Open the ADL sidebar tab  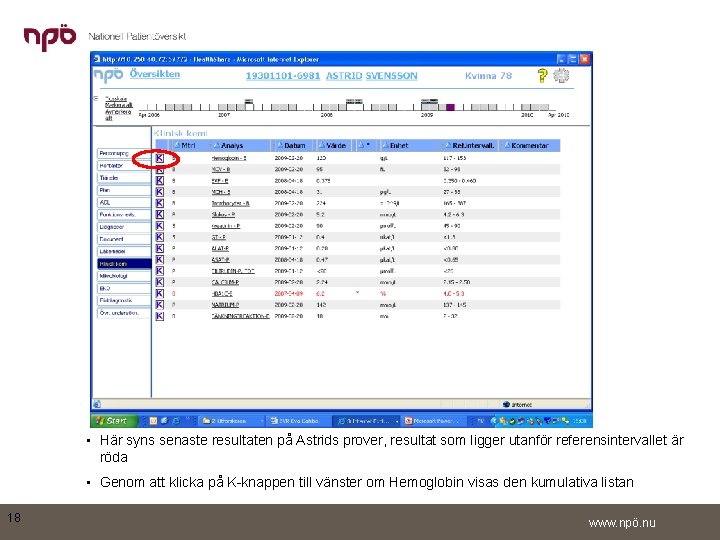tap(124, 202)
